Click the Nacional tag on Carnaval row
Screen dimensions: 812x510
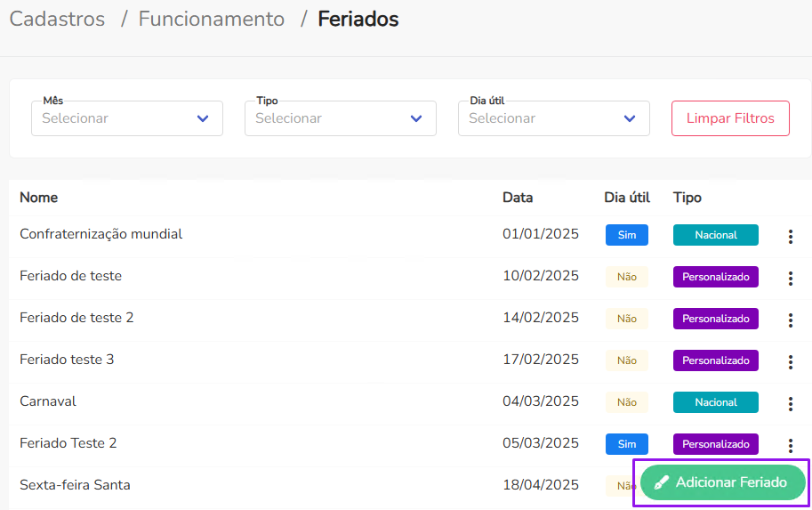715,402
